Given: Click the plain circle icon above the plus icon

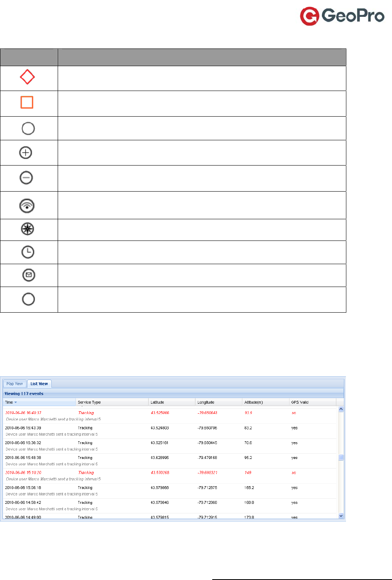Looking at the screenshot, I should [x=28, y=129].
